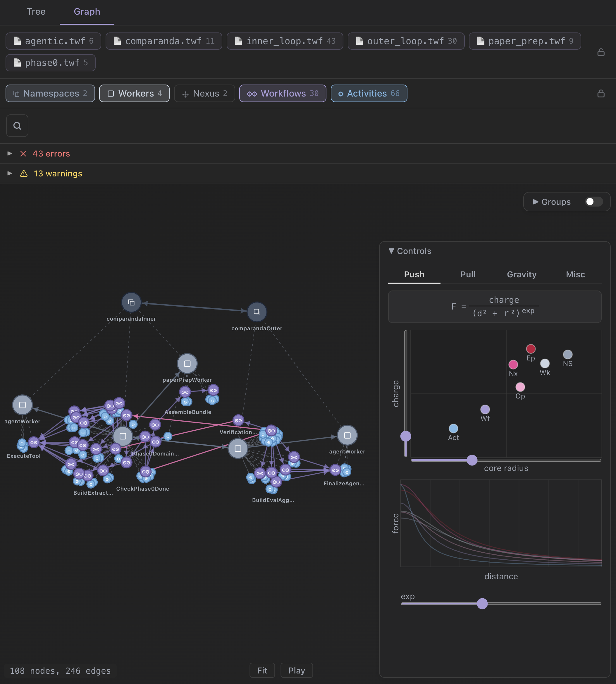Select workflow node right of AssembleBundle node
Viewport: 616px width, 684px height.
[213, 390]
